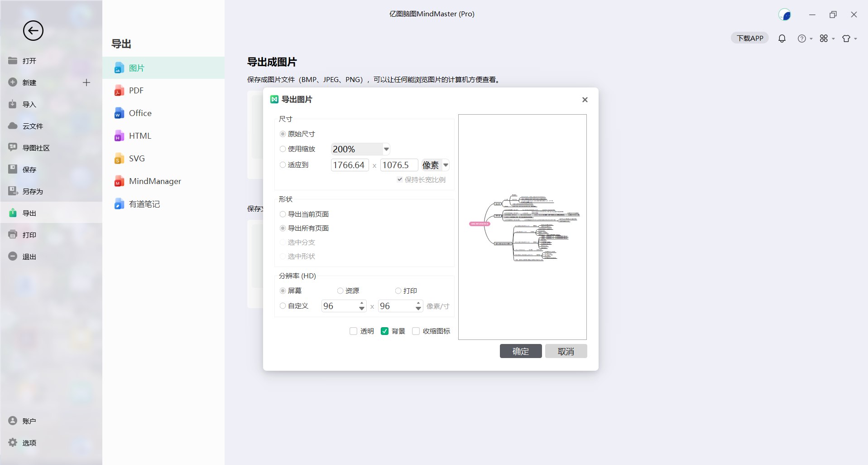
Task: Select 屏幕 resolution option
Action: tap(283, 291)
